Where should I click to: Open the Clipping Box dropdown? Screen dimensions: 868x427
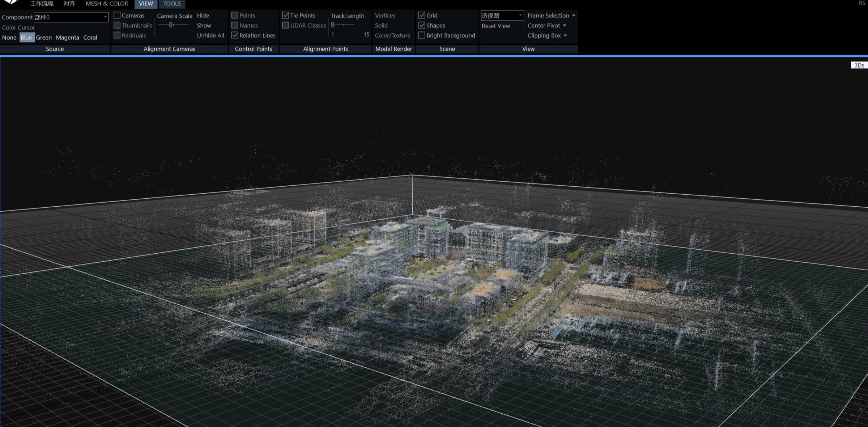click(565, 35)
